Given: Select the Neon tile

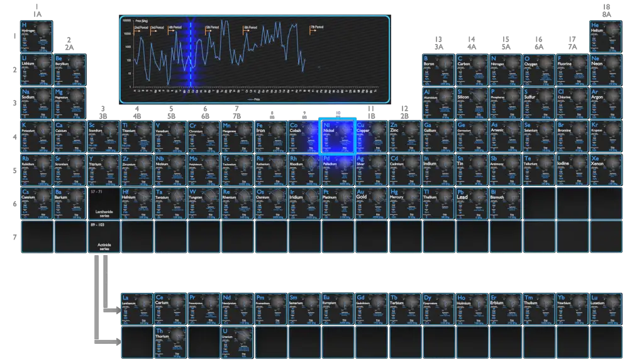Looking at the screenshot, I should point(606,70).
